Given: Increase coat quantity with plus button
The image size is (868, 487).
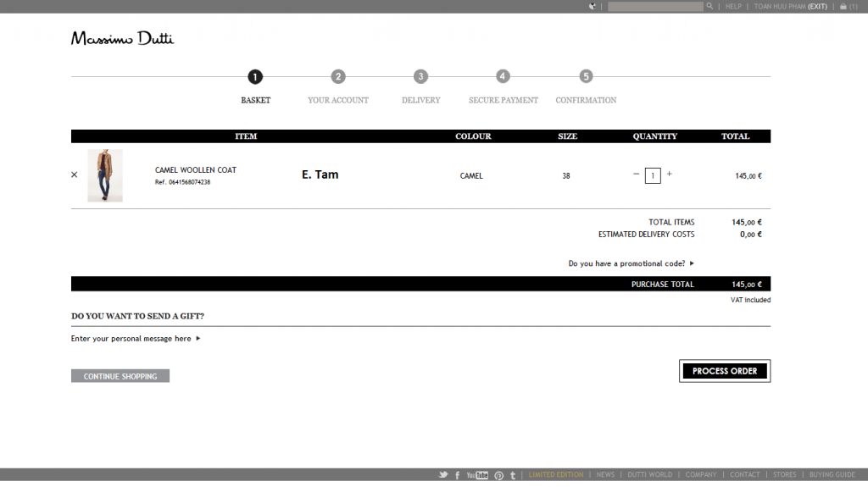Looking at the screenshot, I should point(669,174).
